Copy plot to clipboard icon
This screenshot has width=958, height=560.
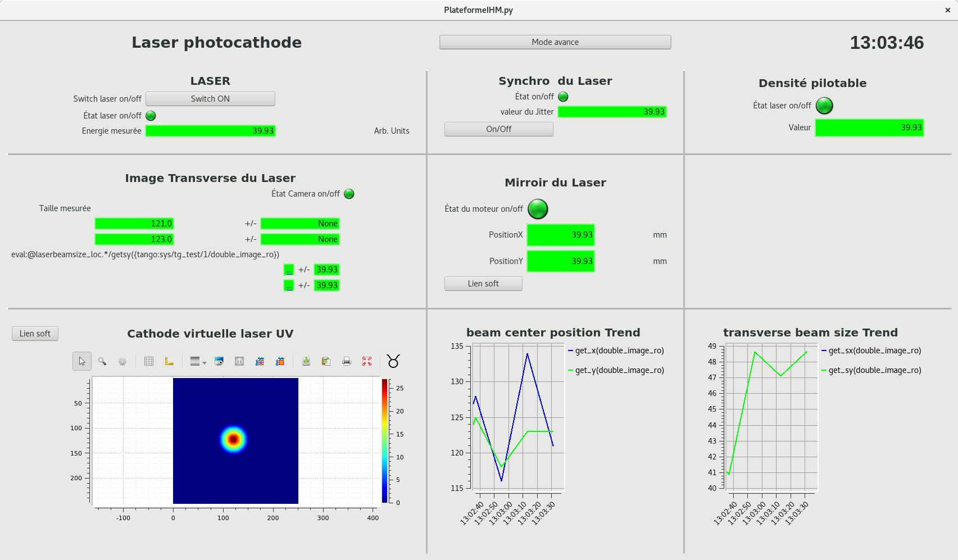click(326, 361)
